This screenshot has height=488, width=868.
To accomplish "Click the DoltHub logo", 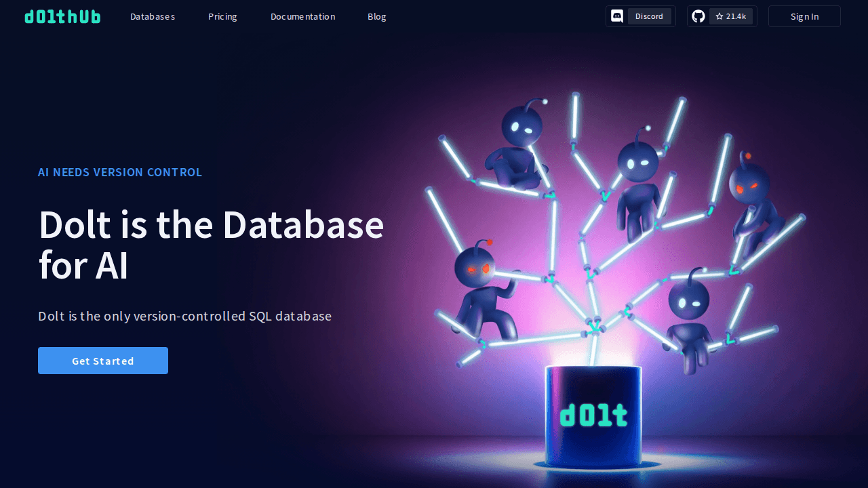I will 62,16.
